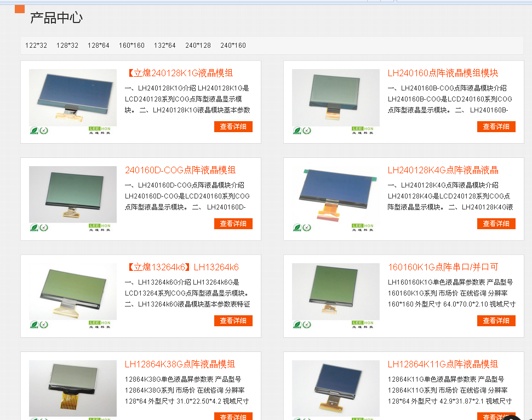Select the 128*32 resolution filter

[x=67, y=46]
